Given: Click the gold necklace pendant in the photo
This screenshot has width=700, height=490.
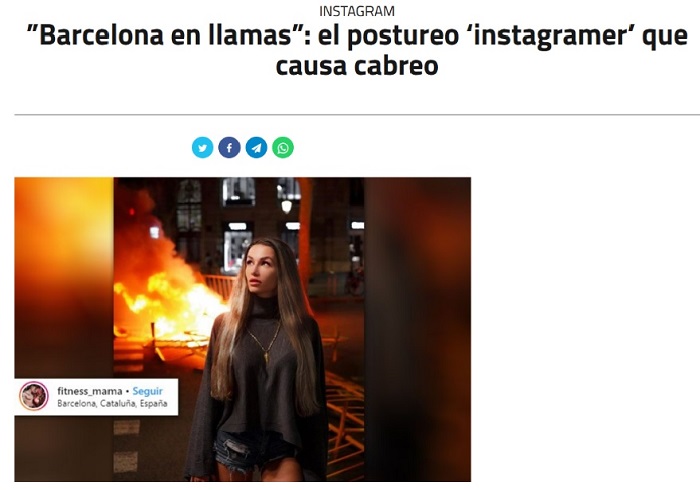Looking at the screenshot, I should click(267, 357).
